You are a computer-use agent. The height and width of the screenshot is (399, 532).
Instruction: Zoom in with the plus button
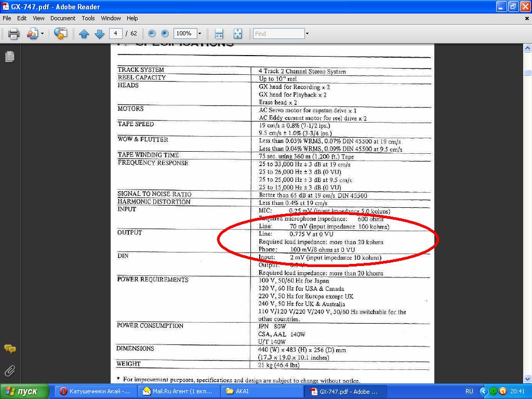[x=165, y=33]
